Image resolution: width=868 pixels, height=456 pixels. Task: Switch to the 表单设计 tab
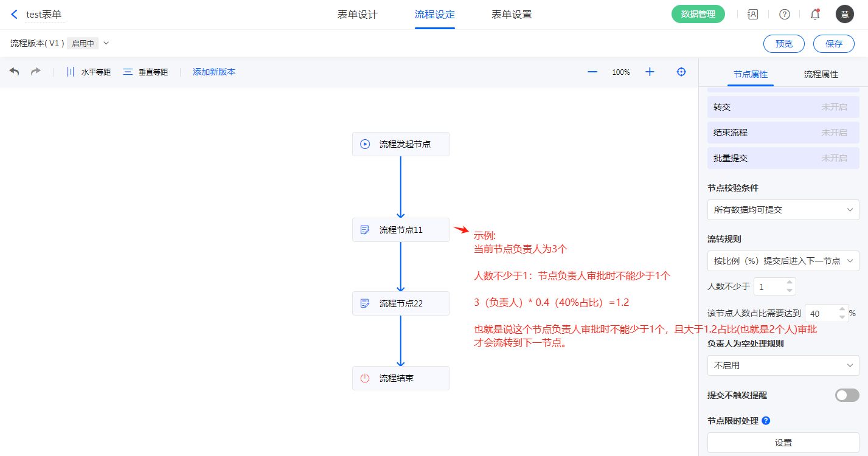(358, 15)
